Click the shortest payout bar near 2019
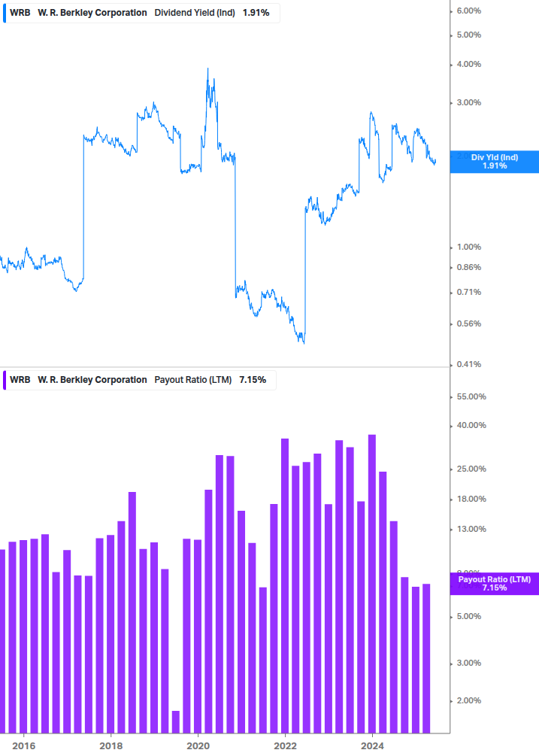The width and height of the screenshot is (539, 756). 176,721
